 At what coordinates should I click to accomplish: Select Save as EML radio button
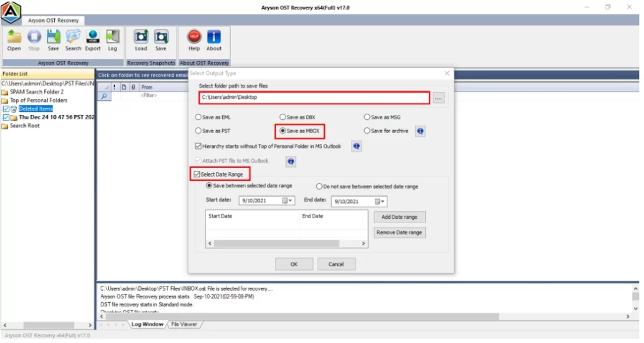pos(198,117)
